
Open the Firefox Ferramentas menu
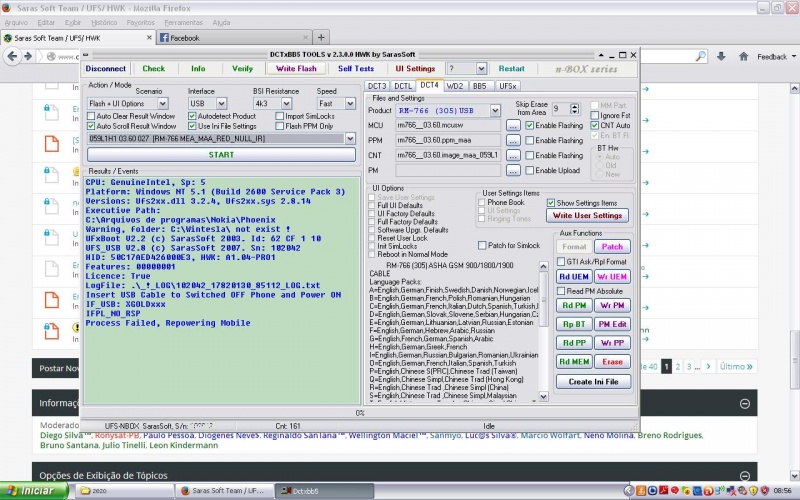[184, 22]
